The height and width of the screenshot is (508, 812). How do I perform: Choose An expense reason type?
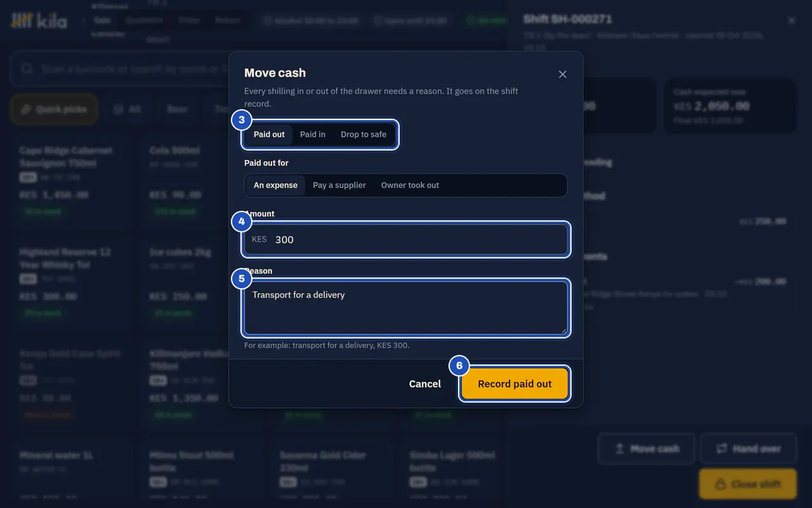(275, 185)
